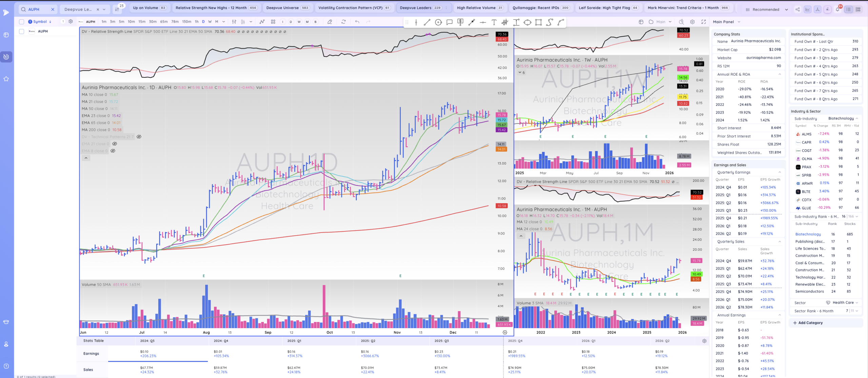The height and width of the screenshot is (378, 868).
Task: Open the chart settings gear icon
Action: coord(692,22)
